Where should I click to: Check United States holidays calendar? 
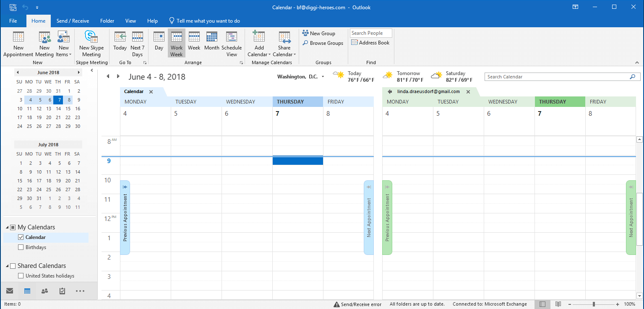[21, 276]
